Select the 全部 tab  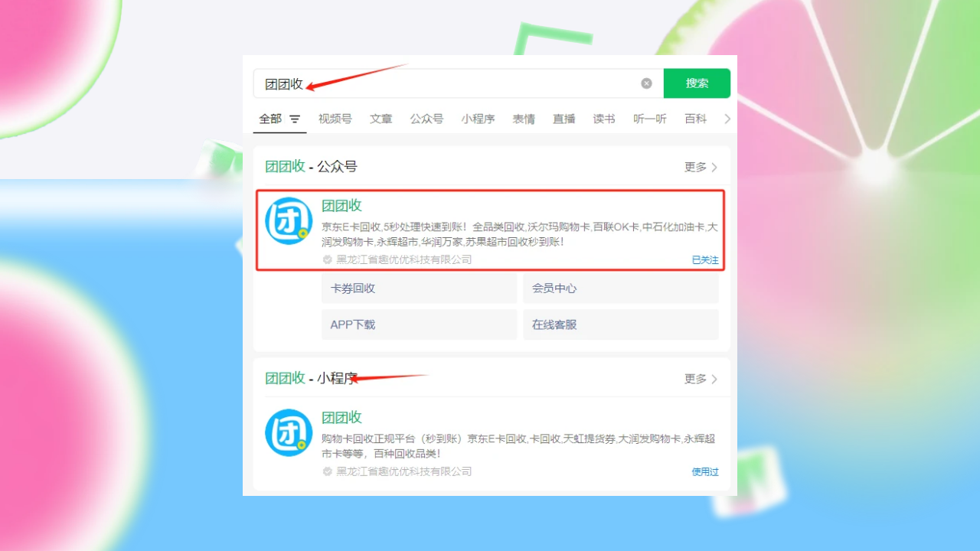click(270, 119)
